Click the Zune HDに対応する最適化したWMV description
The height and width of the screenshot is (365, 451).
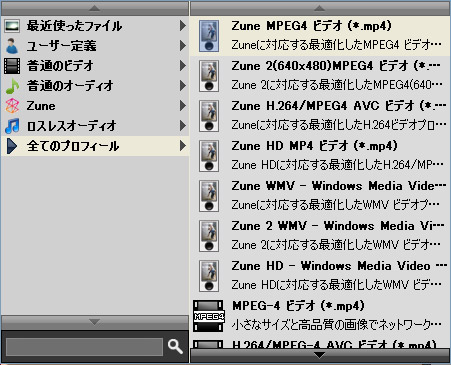coord(337,285)
